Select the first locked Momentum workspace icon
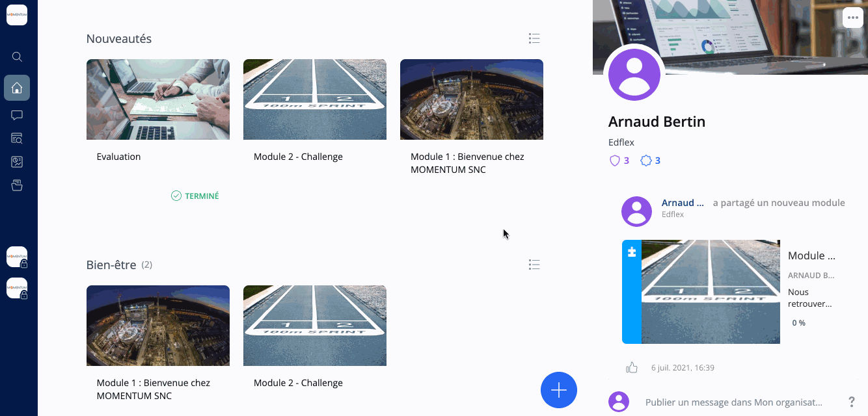The image size is (868, 416). point(17,257)
